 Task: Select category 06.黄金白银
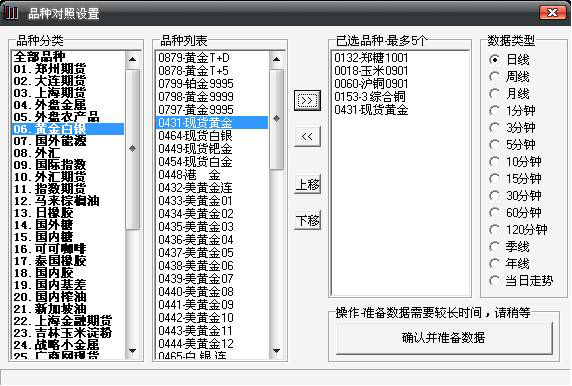coord(68,129)
